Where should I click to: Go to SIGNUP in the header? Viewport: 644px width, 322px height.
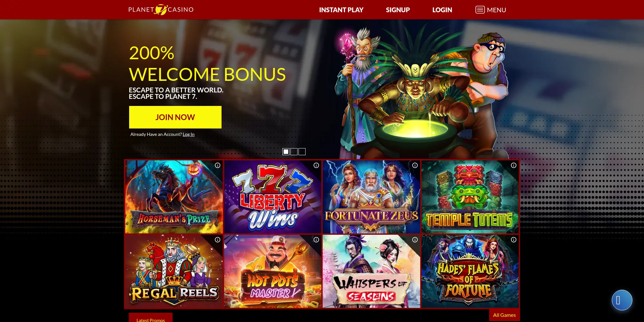(x=398, y=10)
